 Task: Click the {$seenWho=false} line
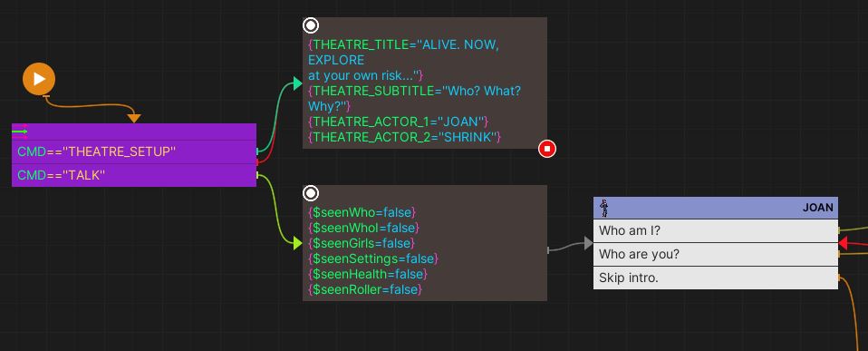coord(362,212)
